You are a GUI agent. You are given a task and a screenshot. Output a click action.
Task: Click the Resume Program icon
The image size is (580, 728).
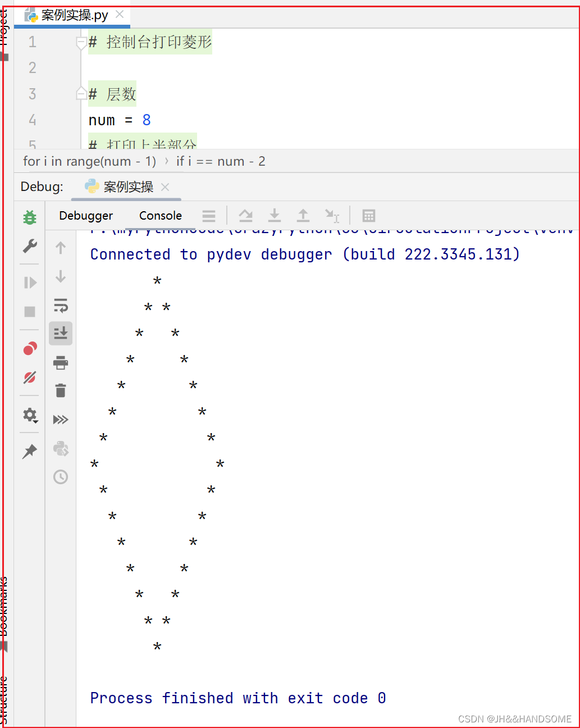(x=30, y=283)
